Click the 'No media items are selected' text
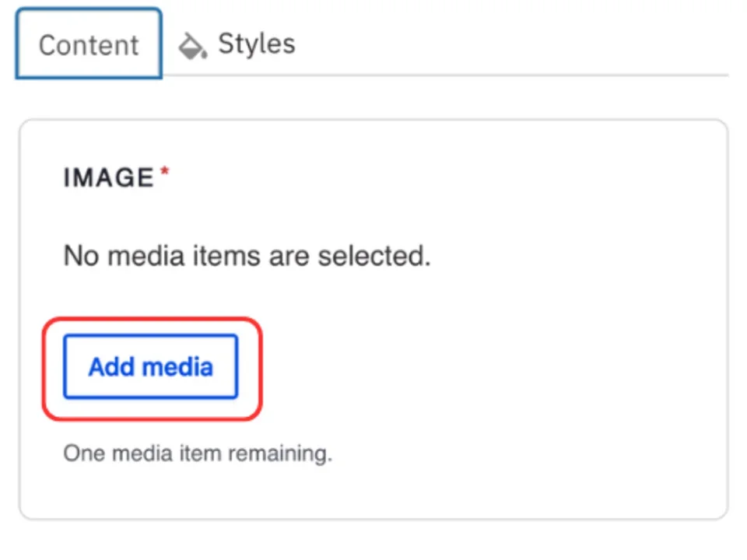Image resolution: width=747 pixels, height=560 pixels. pos(246,255)
